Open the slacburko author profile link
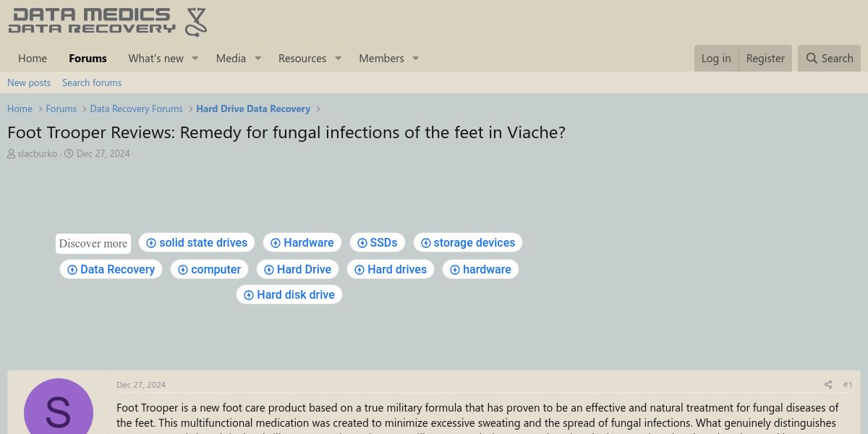The height and width of the screenshot is (434, 868). point(38,153)
